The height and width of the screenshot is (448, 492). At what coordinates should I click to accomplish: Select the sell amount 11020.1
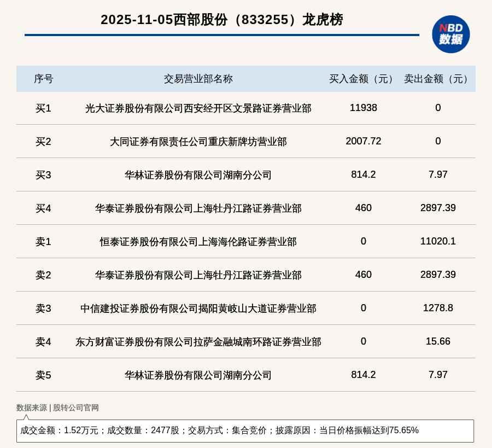tap(438, 241)
